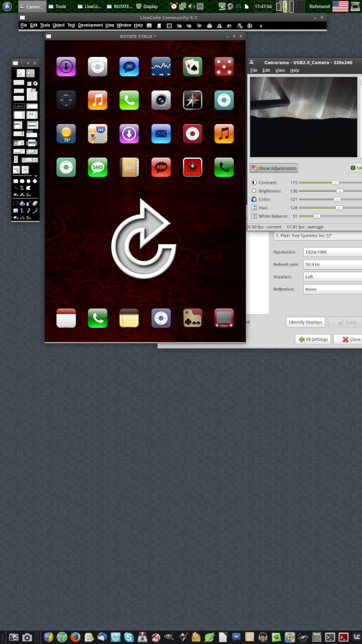Click the Identify Displays button
This screenshot has height=644, width=362.
pyautogui.click(x=306, y=323)
